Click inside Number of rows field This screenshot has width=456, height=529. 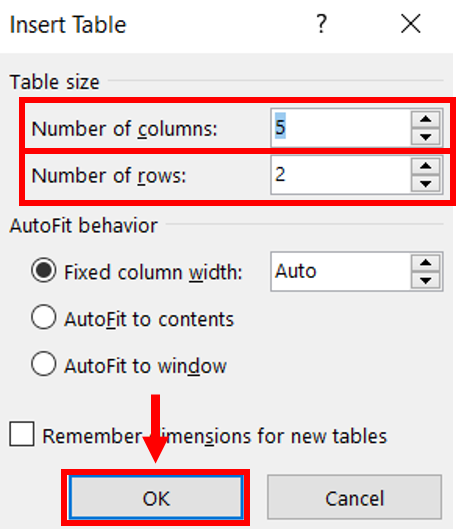point(341,175)
